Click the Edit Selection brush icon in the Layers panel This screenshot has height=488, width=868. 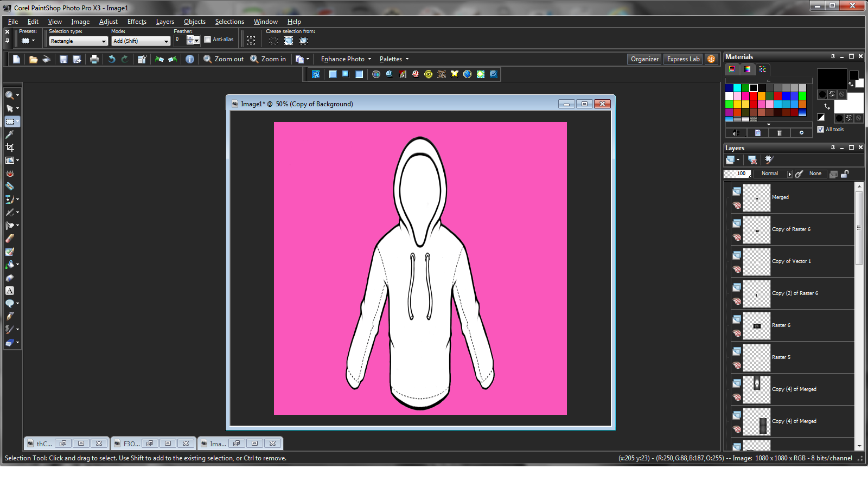(769, 160)
